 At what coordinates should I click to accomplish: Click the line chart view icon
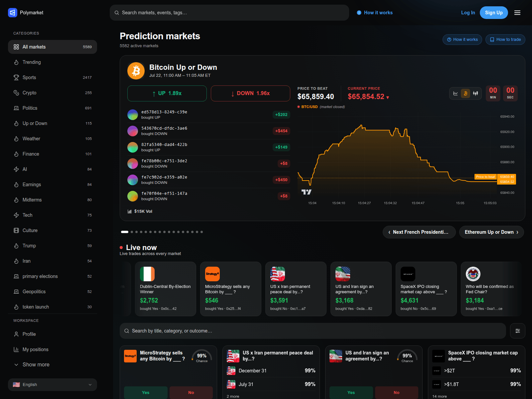click(456, 93)
